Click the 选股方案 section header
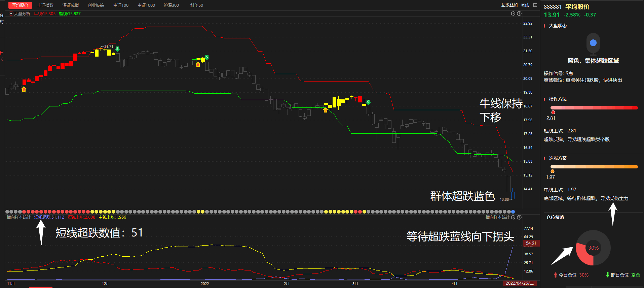Screen dimensions: 644x288 click(558, 158)
